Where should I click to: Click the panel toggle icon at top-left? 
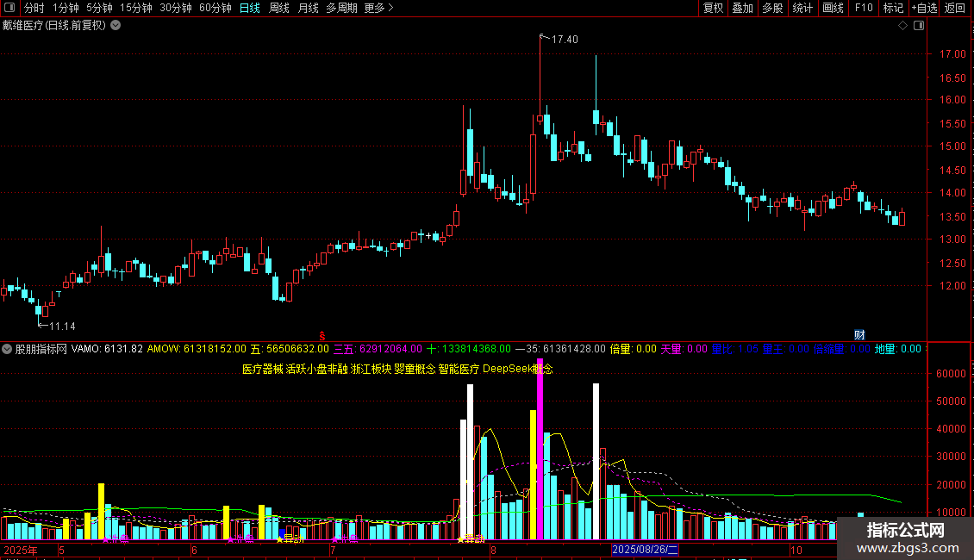(9, 8)
